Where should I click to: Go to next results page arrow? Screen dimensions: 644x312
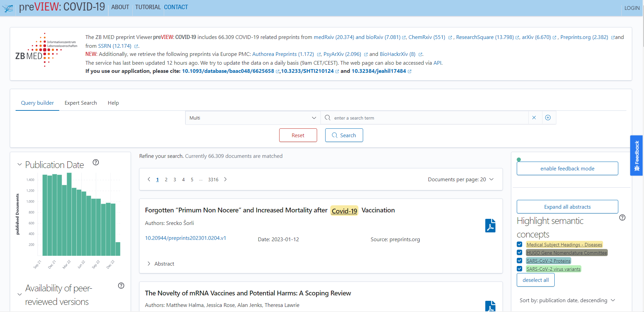(225, 180)
